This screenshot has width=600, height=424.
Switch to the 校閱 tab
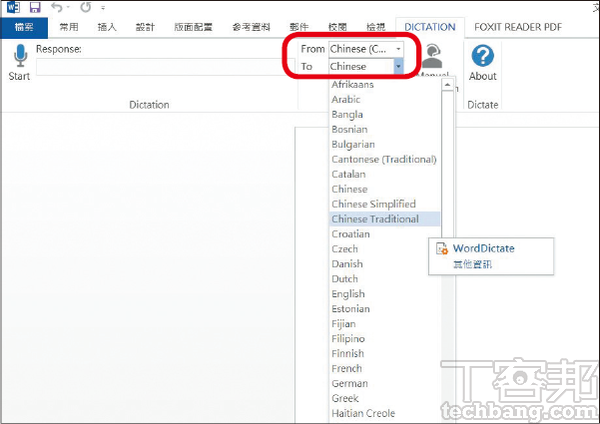[x=338, y=27]
